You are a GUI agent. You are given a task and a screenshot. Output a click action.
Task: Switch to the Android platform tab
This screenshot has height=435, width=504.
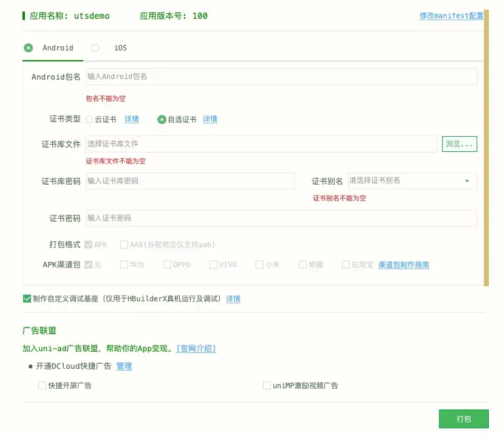[29, 47]
